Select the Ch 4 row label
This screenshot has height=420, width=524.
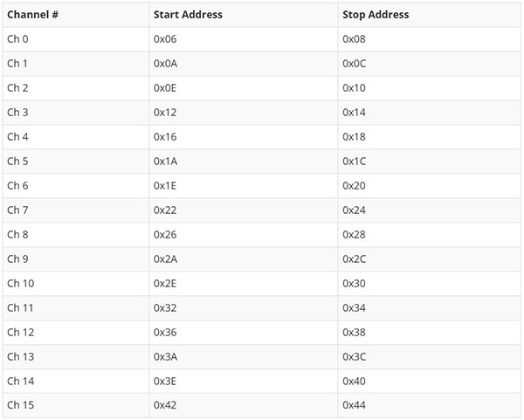(x=17, y=137)
